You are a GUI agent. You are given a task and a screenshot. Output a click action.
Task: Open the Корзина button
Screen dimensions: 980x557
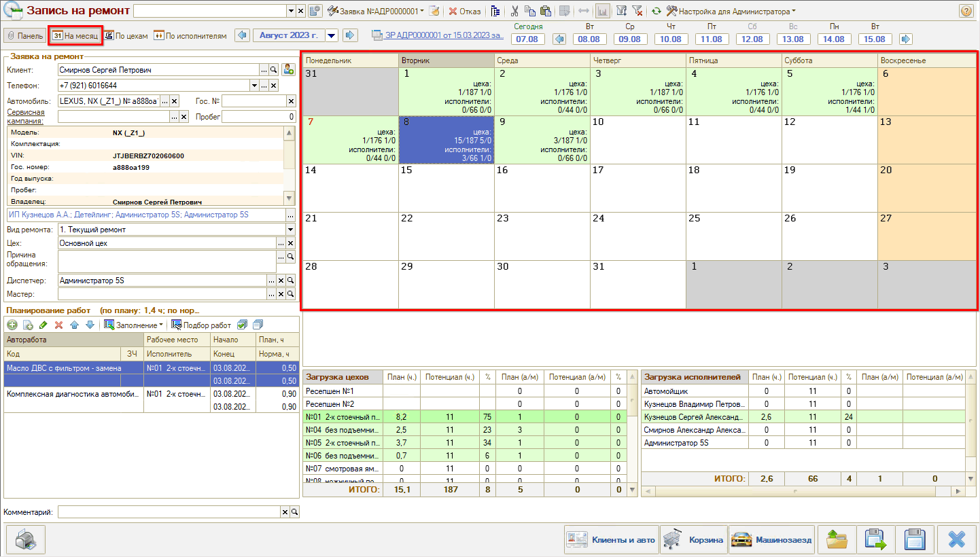click(x=693, y=540)
